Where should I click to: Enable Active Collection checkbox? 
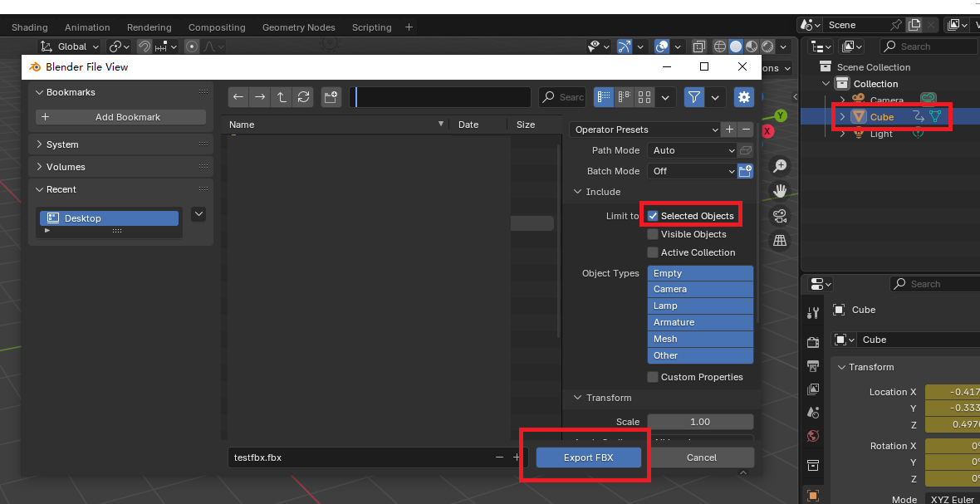(653, 252)
